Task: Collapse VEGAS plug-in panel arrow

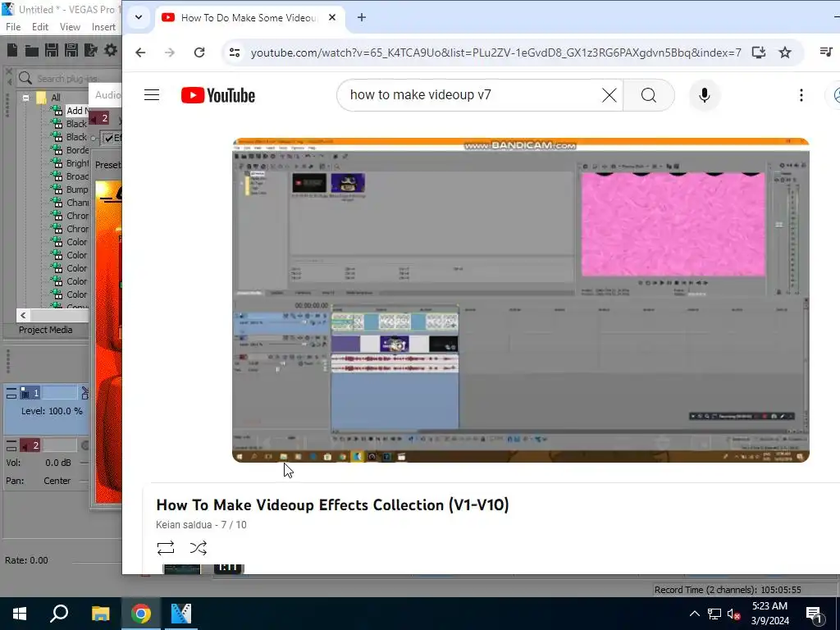Action: pos(8,81)
